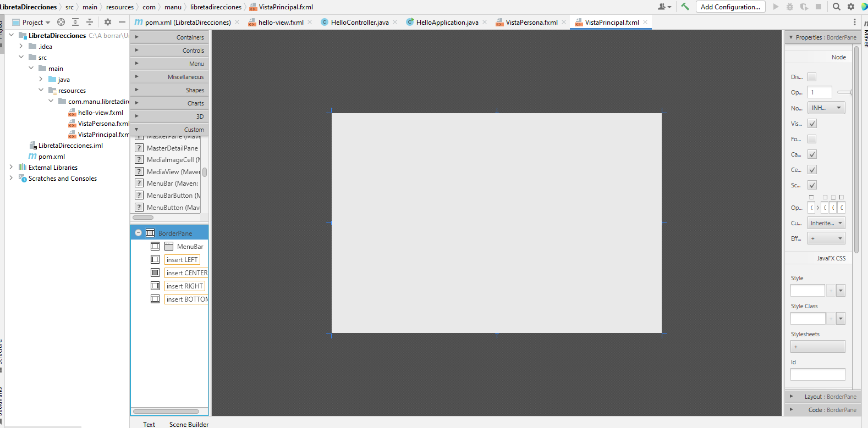Image resolution: width=868 pixels, height=428 pixels.
Task: Open the Style Class dropdown arrow
Action: (x=840, y=318)
